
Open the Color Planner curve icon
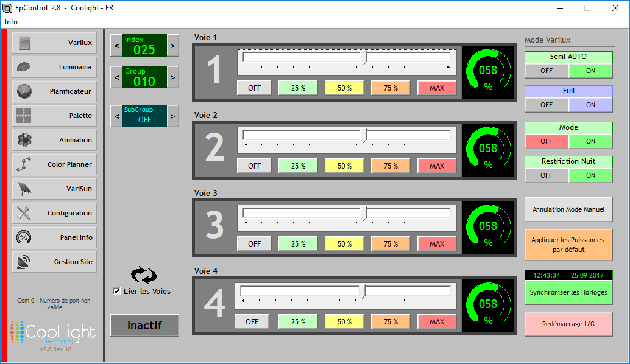click(24, 164)
